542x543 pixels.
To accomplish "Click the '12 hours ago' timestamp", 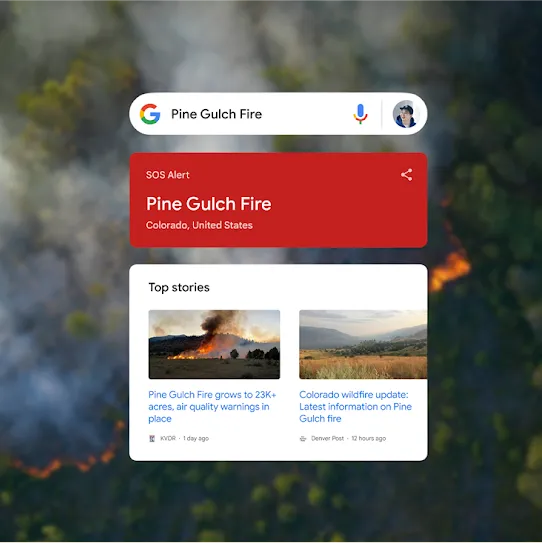I will tap(368, 438).
